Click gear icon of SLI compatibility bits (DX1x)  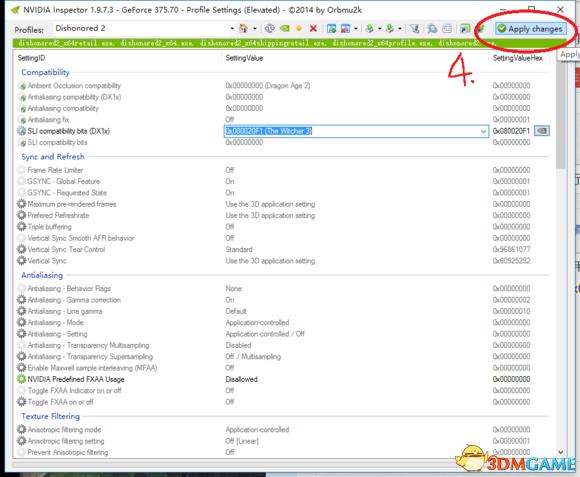[21, 131]
